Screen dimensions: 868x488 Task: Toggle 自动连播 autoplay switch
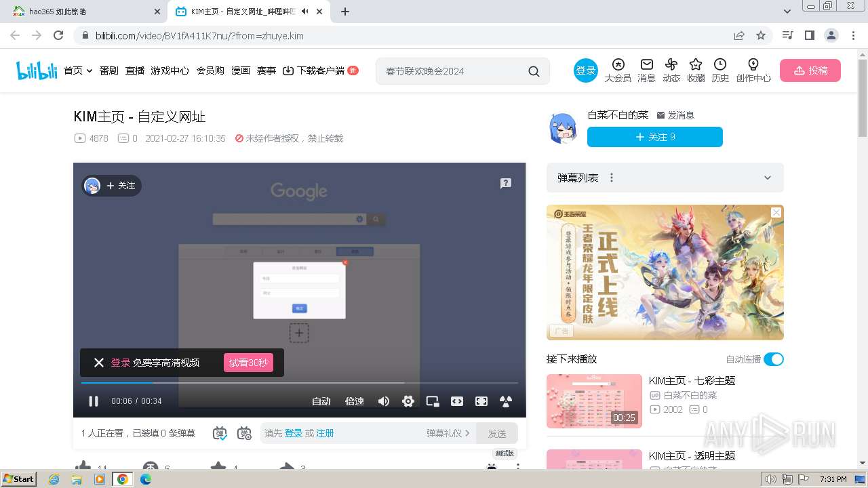773,359
